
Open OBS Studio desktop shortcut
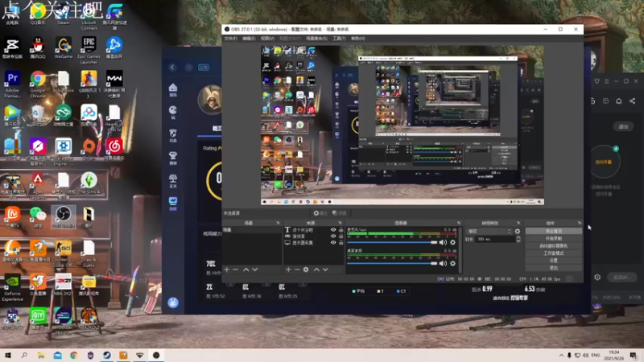(64, 216)
